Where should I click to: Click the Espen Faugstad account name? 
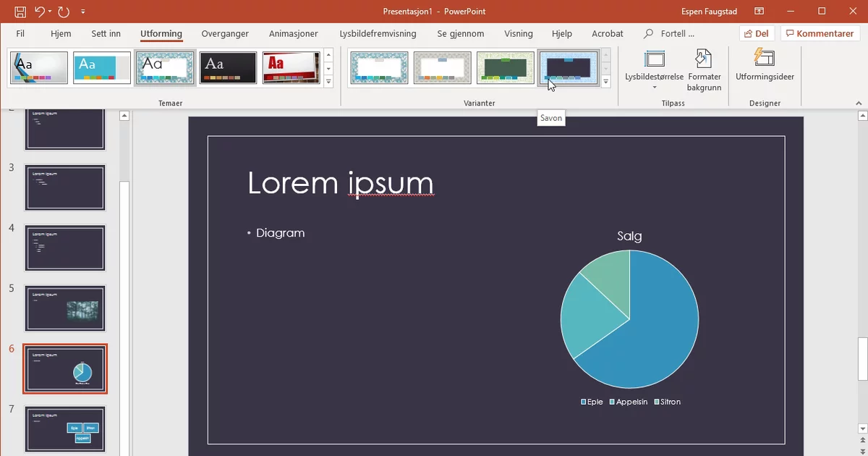click(x=710, y=12)
